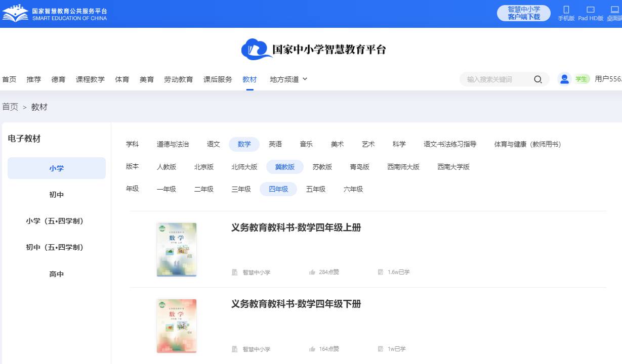Select grade 六年级
Image resolution: width=622 pixels, height=364 pixels.
coord(353,189)
